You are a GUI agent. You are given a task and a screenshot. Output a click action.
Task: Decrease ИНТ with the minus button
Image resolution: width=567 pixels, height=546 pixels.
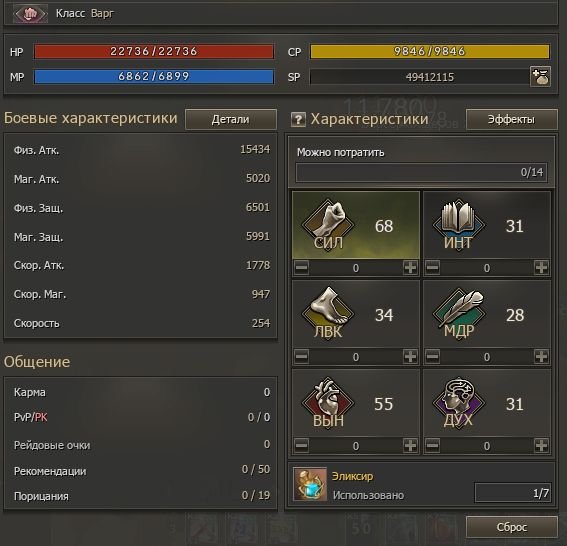[x=432, y=268]
